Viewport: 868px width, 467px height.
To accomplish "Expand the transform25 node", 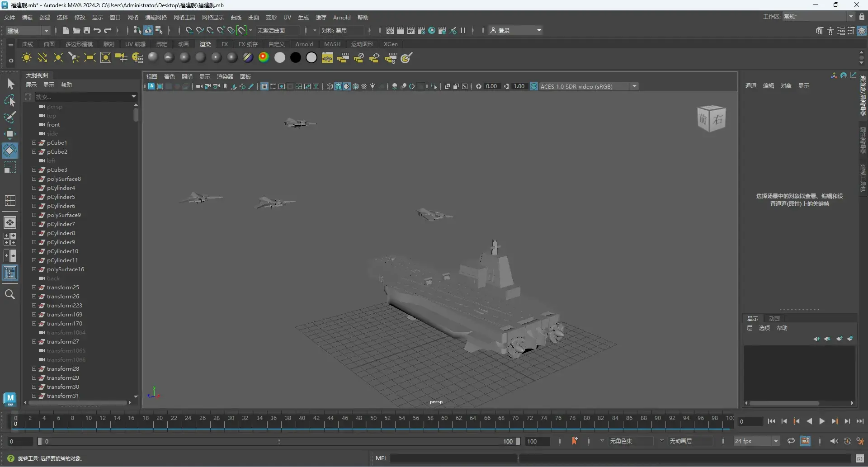I will (34, 287).
